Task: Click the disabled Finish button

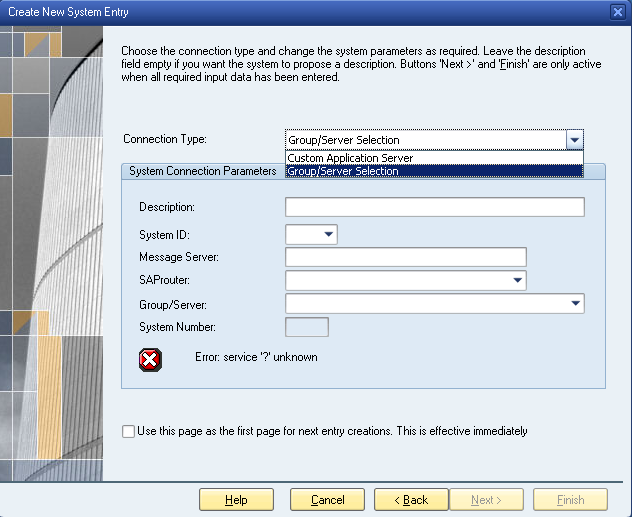Action: [x=570, y=500]
